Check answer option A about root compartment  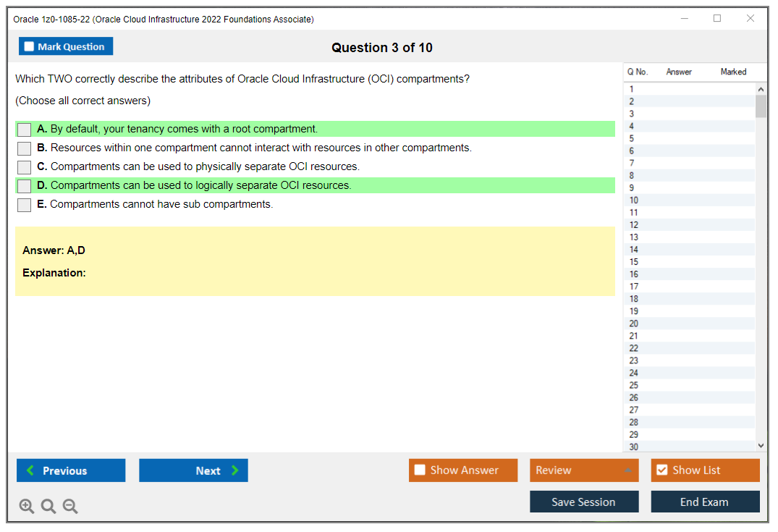pos(24,129)
